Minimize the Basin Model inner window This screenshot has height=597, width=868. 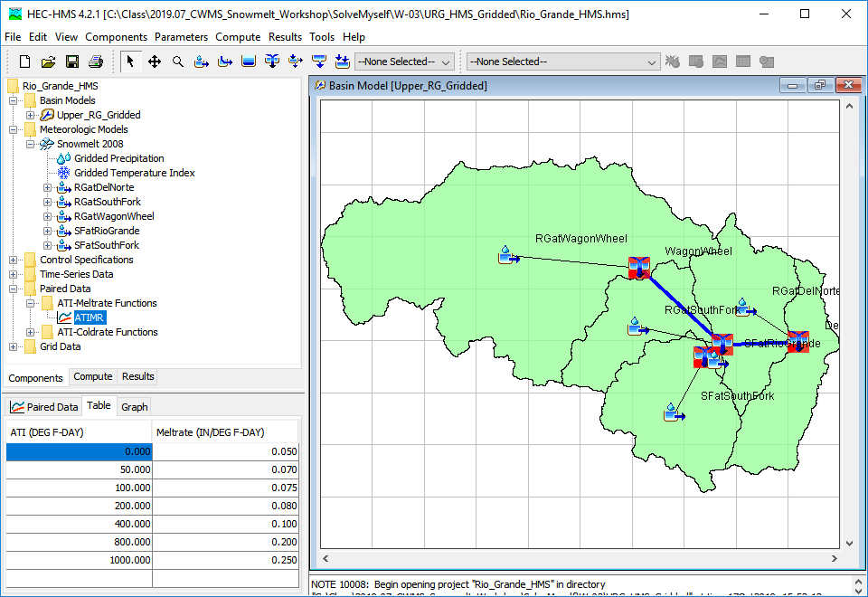click(x=792, y=85)
